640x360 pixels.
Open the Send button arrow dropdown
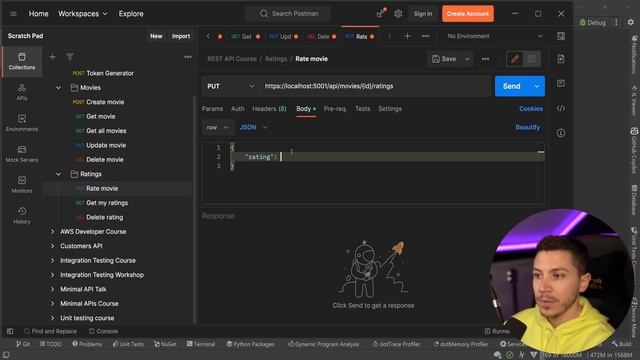(x=537, y=86)
